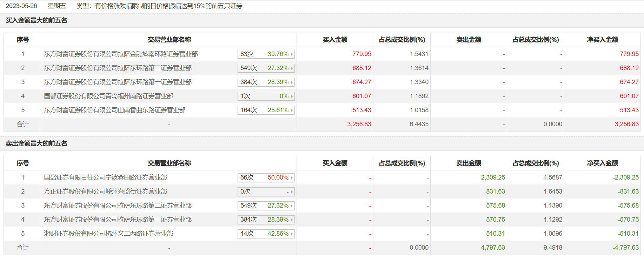Select buy amount 674.27 cell in row 3
Viewport: 644px width, 256px height.
(361, 82)
